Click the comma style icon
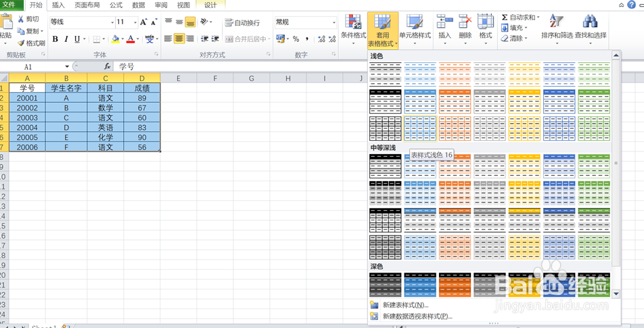644x328 pixels. tap(306, 39)
